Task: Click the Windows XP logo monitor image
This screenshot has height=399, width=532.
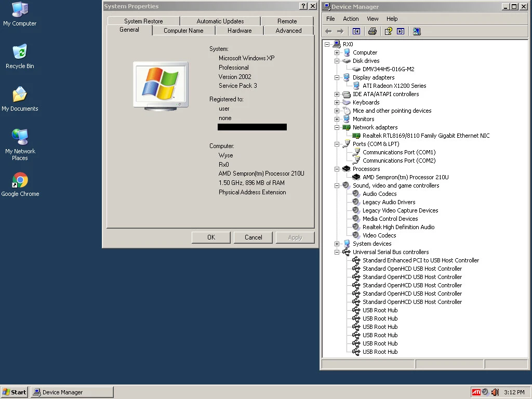Action: pyautogui.click(x=161, y=86)
